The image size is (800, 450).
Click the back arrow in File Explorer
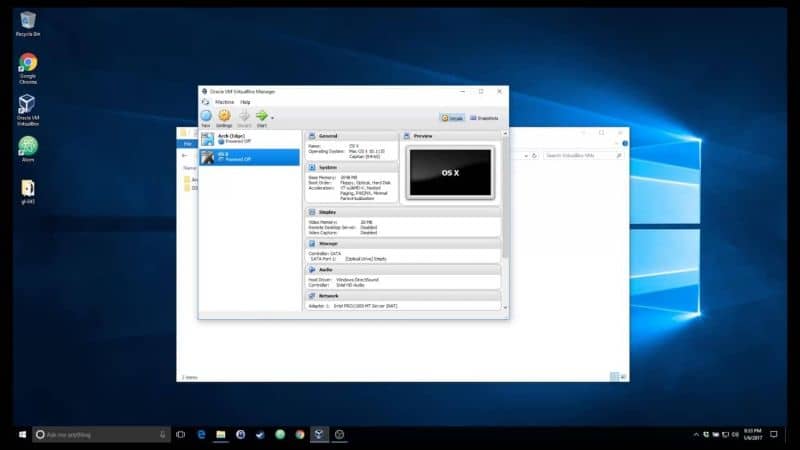click(185, 156)
